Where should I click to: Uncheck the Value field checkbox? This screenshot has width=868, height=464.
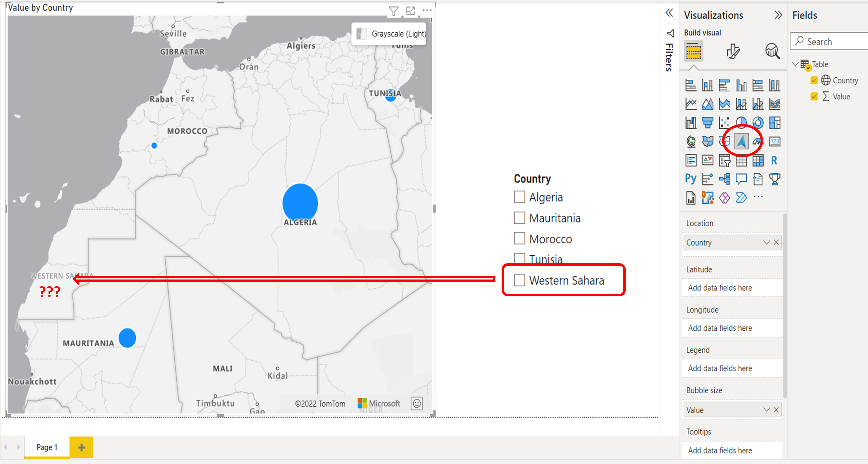814,97
